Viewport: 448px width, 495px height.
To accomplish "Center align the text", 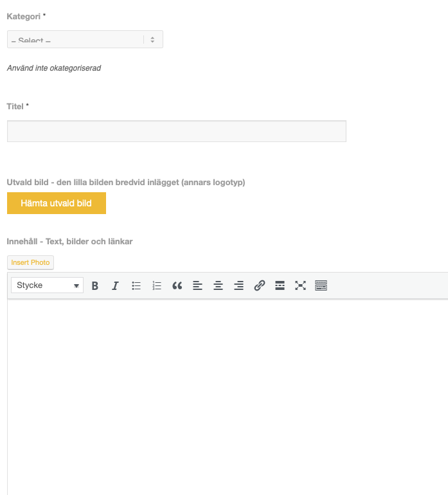I will click(219, 285).
